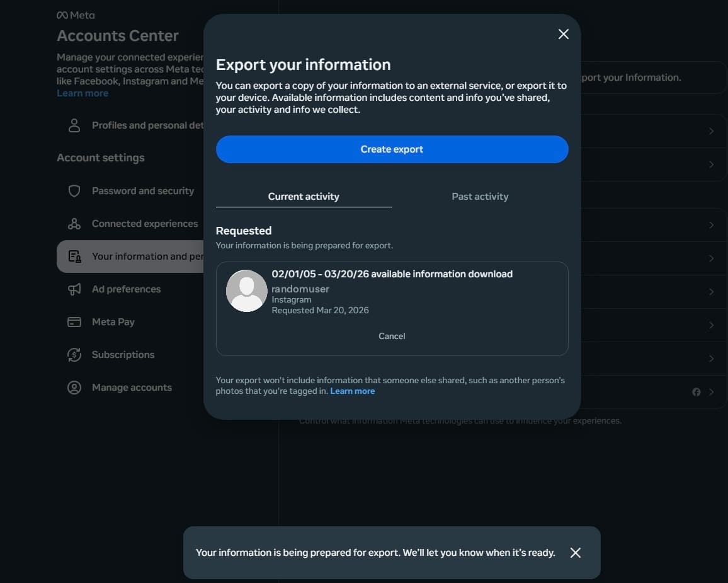Click the randomuser profile avatar
Viewport: 728px width, 583px height.
(246, 291)
